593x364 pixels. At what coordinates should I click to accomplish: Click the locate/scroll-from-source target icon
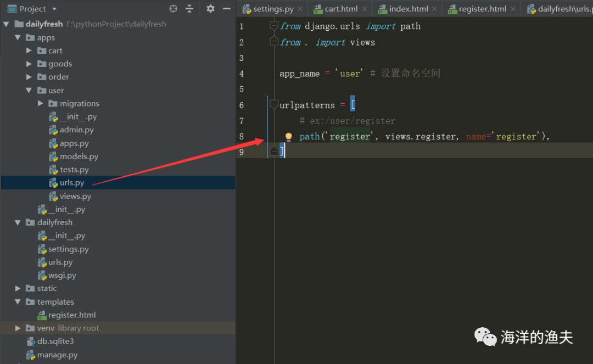(173, 9)
